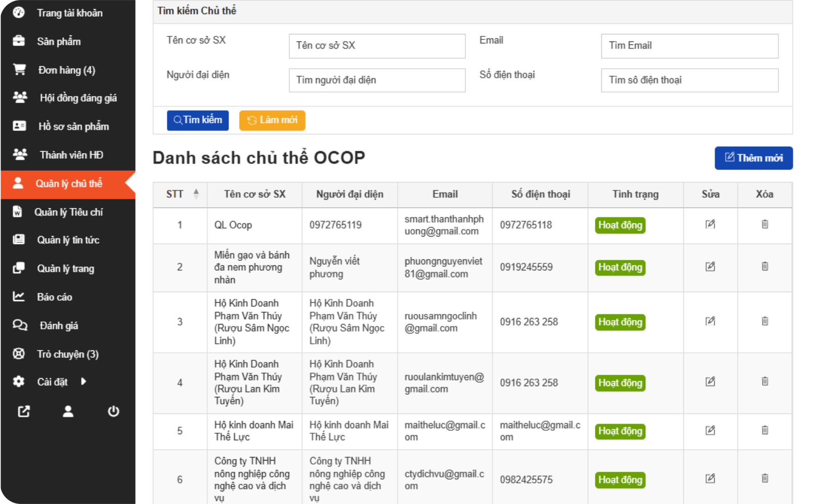Viewport: 831px width, 504px height.
Task: Toggle 'Hoạt động' status for row six
Action: (620, 479)
